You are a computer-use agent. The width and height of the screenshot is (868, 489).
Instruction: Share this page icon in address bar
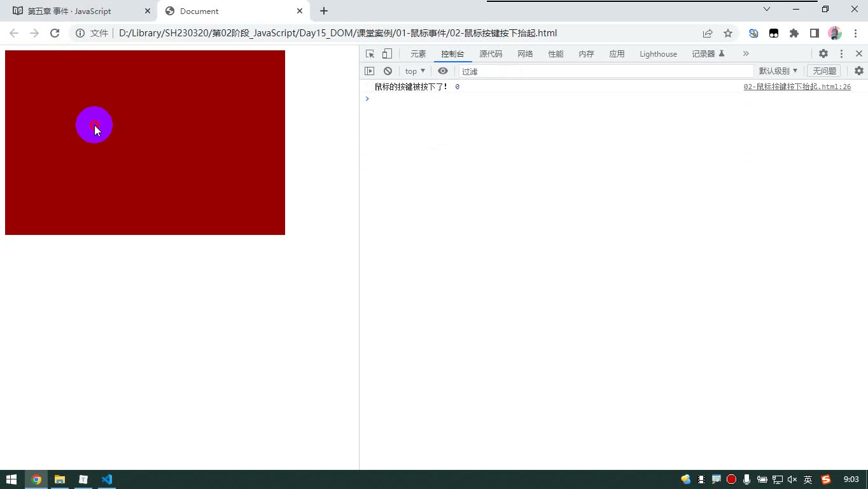coord(708,33)
